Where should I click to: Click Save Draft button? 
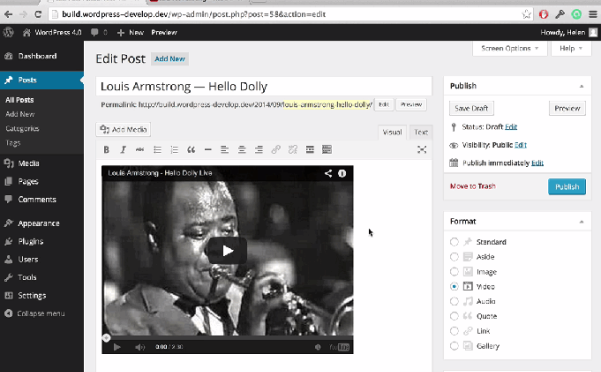471,108
